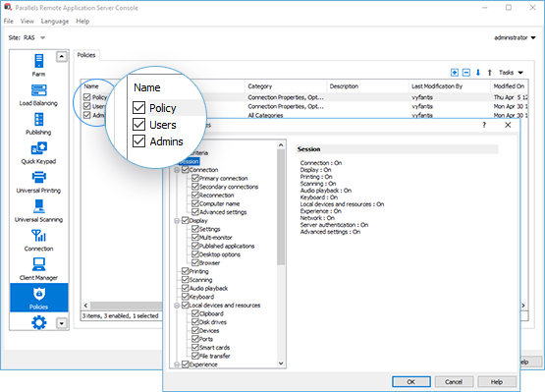Open the Universal Printing section
Image resolution: width=545 pixels, height=392 pixels.
click(38, 183)
